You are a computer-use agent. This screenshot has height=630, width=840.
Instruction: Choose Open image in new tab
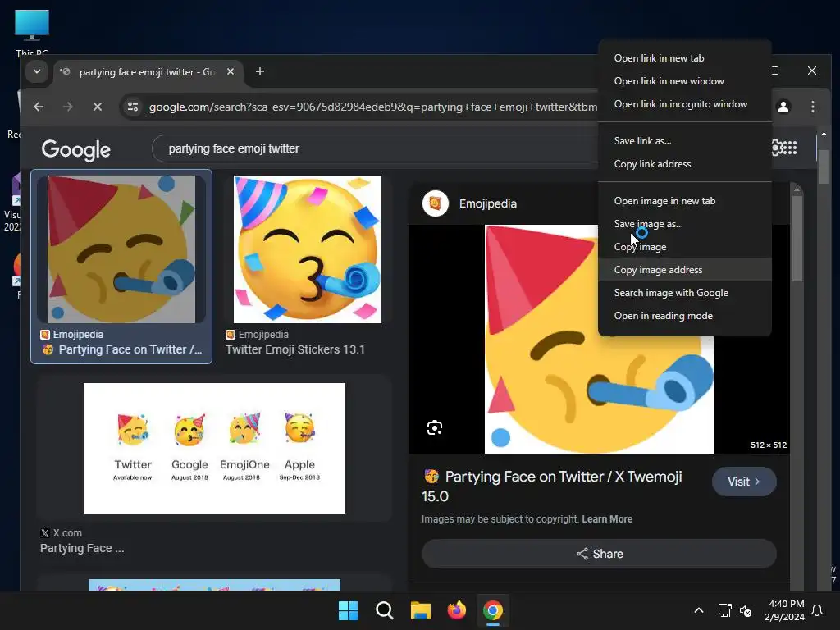[x=664, y=201]
